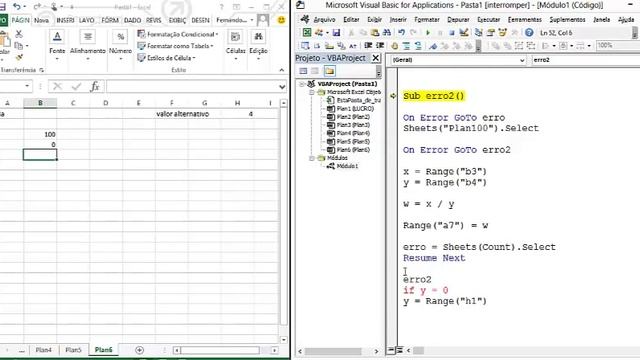Open Células group in Excel ribbon

tap(236, 46)
